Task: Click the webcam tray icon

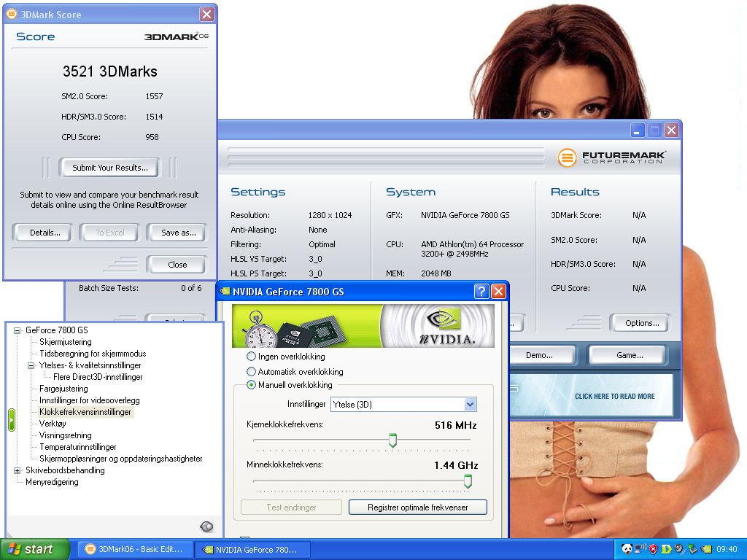Action: [679, 549]
